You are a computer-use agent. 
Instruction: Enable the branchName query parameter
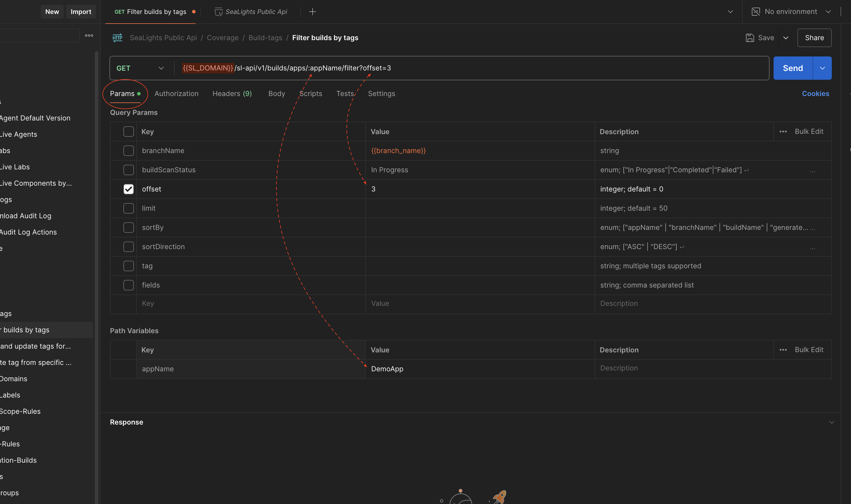coord(128,151)
